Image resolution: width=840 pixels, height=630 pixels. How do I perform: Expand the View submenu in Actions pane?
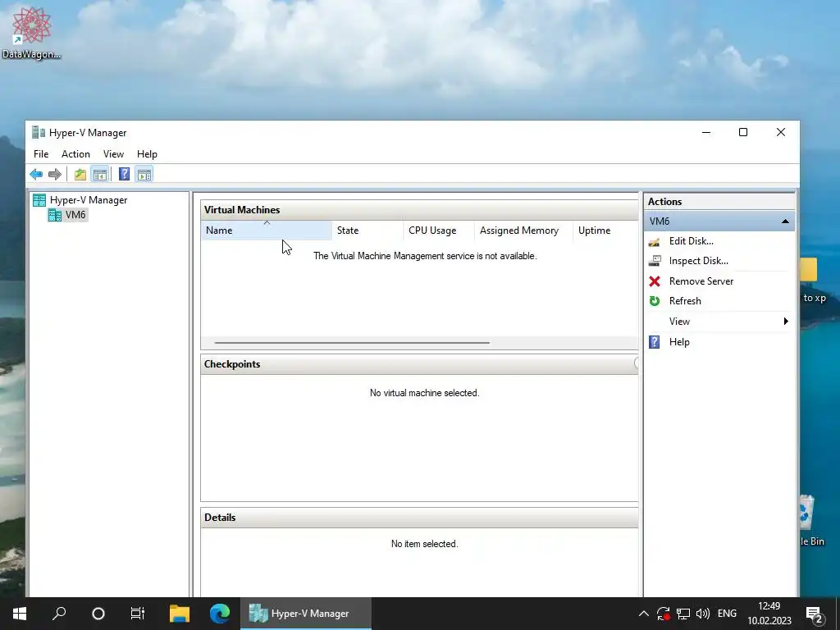[719, 322]
